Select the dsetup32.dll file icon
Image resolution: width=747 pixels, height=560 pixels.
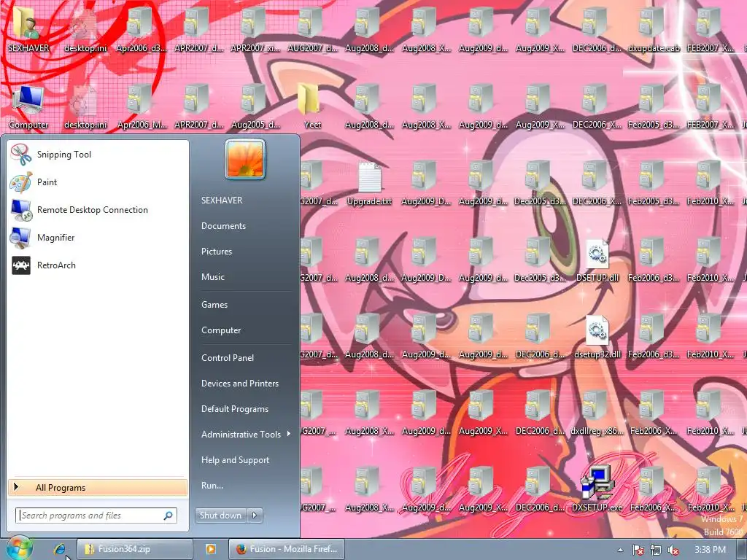(597, 336)
